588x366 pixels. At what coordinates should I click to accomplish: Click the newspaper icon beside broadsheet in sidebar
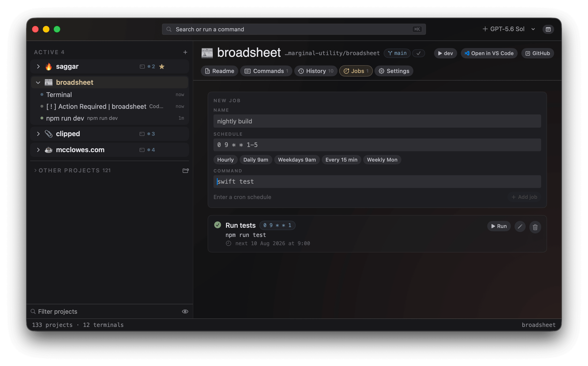49,82
